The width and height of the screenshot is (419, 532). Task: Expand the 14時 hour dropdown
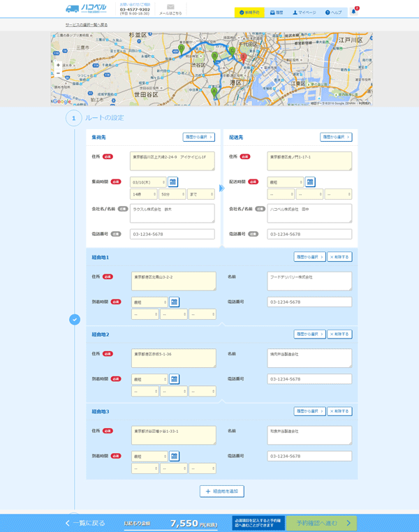pos(143,194)
